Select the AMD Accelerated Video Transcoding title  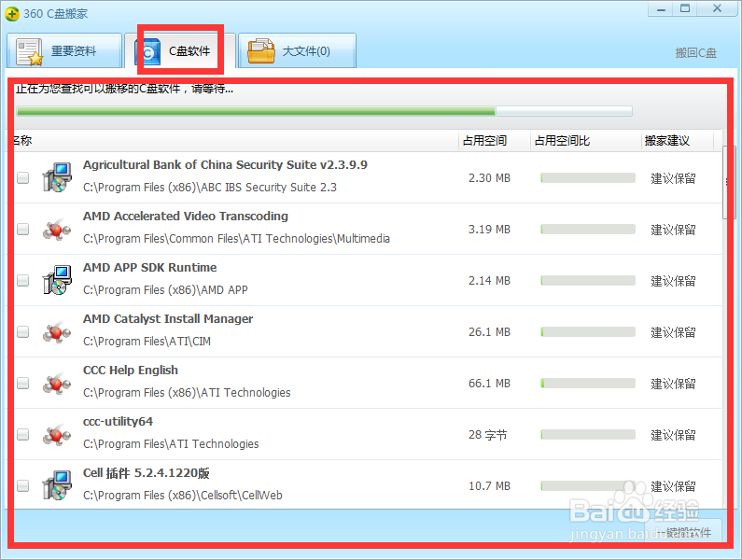[186, 217]
